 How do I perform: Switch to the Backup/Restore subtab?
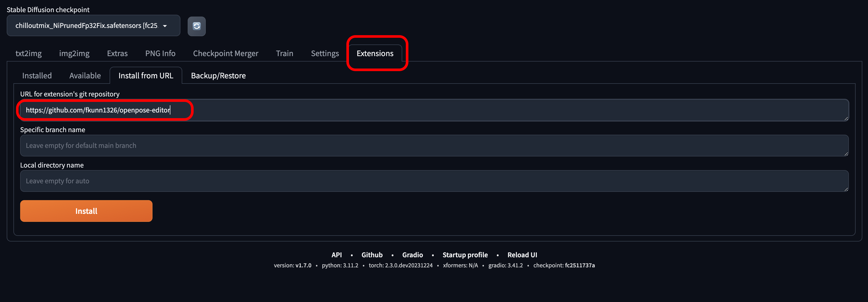click(218, 75)
